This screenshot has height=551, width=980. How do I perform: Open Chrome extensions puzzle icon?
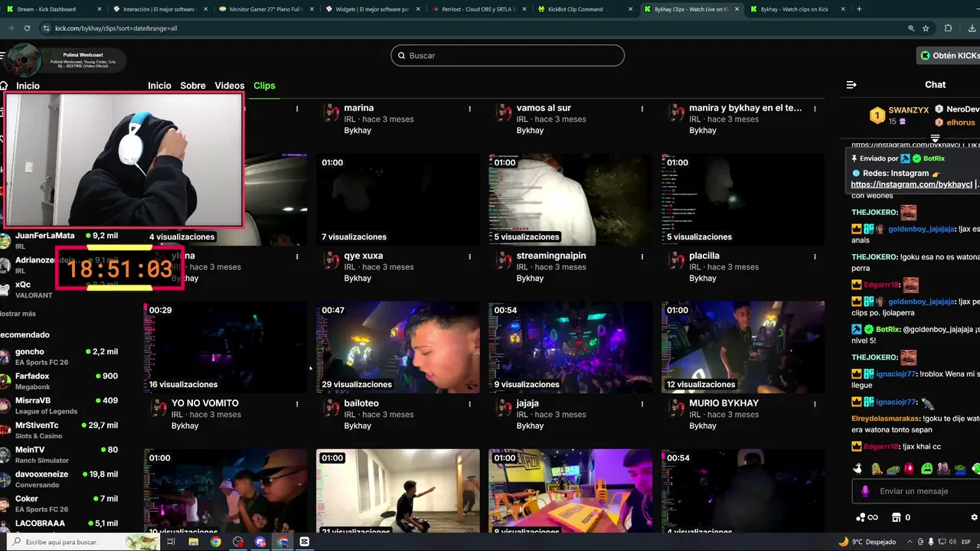coord(948,28)
